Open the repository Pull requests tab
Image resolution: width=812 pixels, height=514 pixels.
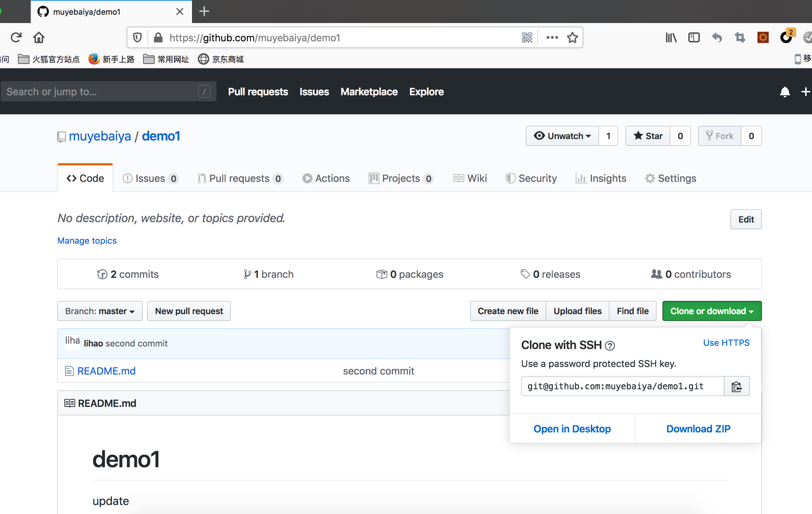tap(240, 178)
